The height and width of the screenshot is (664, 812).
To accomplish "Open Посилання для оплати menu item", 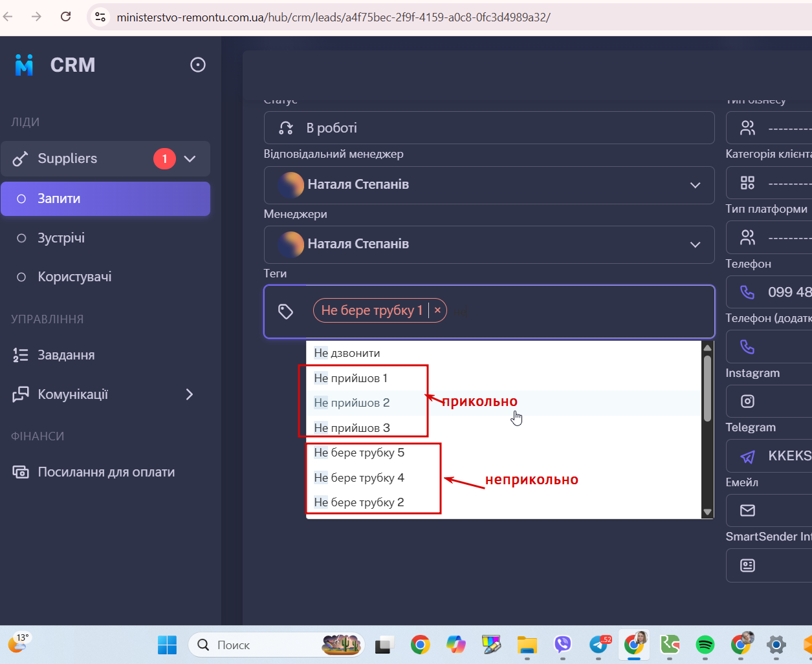I will point(105,472).
